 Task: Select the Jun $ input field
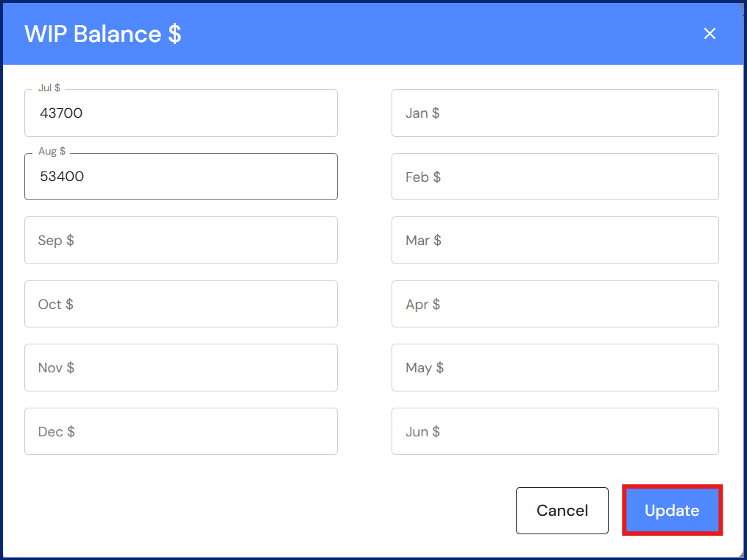coord(555,431)
